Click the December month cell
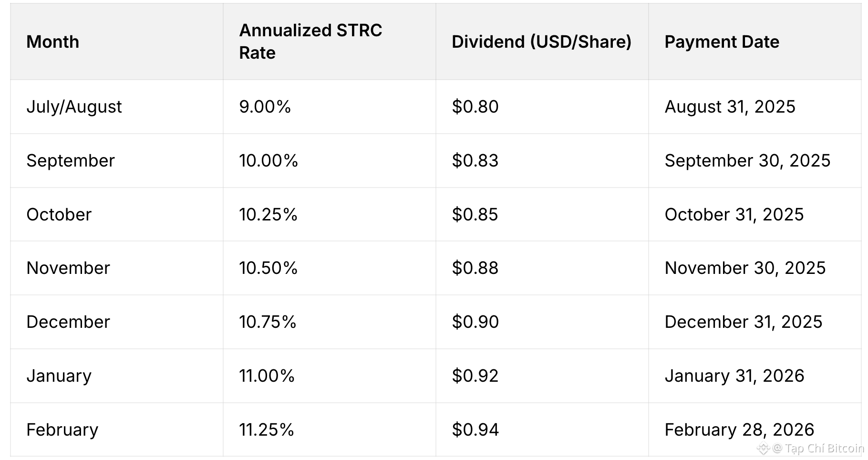The width and height of the screenshot is (868, 460). coord(68,322)
